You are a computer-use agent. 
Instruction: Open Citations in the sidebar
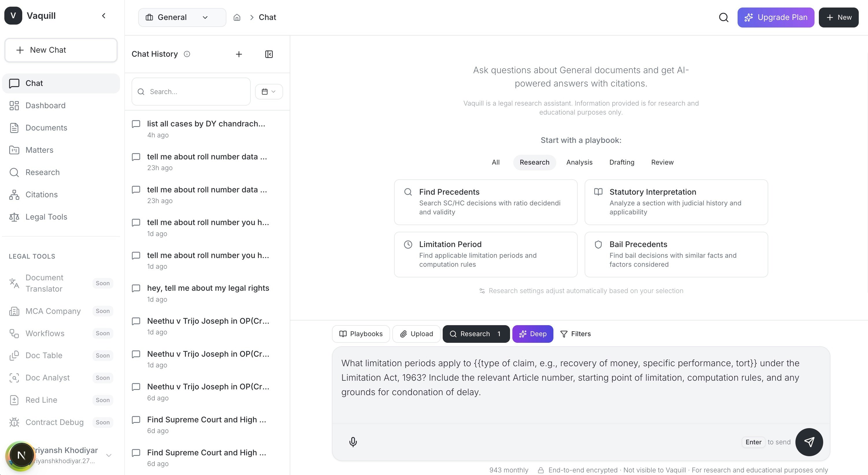coord(41,194)
